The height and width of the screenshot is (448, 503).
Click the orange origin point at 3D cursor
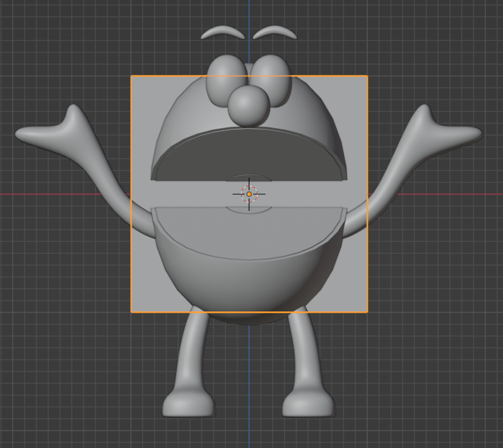(249, 195)
